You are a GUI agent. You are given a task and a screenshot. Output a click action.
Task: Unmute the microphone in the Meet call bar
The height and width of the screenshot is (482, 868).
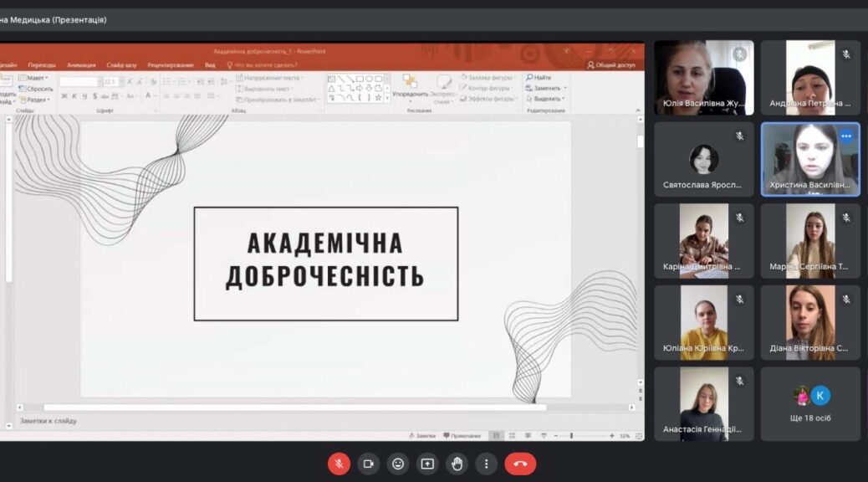[x=339, y=464]
